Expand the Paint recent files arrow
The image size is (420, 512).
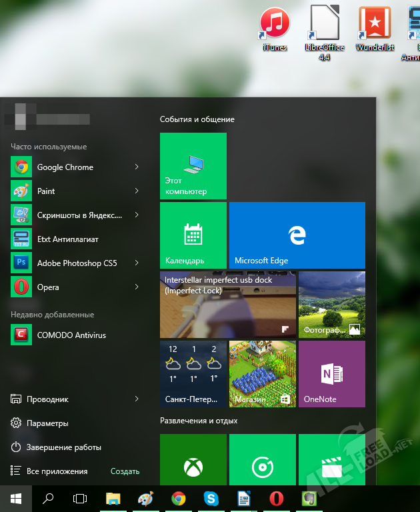tap(137, 191)
